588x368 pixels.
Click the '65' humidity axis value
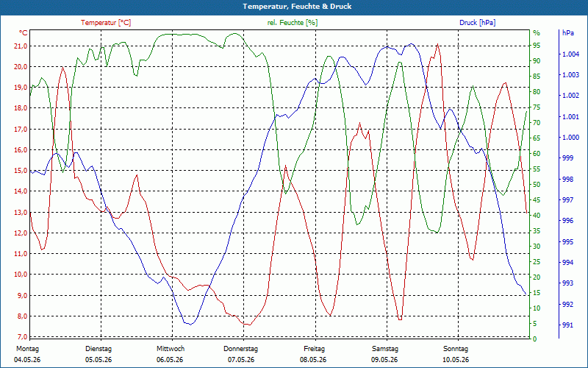tap(537, 138)
